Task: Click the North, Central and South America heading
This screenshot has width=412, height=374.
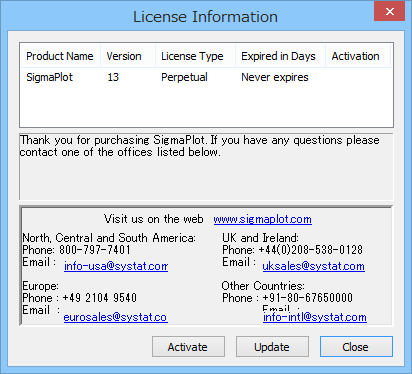Action: pyautogui.click(x=109, y=238)
